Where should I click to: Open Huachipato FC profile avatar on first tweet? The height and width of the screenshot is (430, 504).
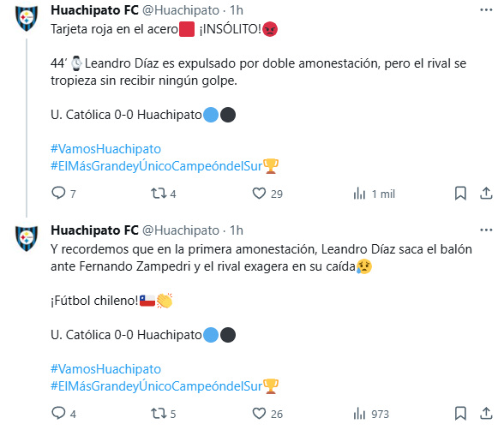(27, 18)
